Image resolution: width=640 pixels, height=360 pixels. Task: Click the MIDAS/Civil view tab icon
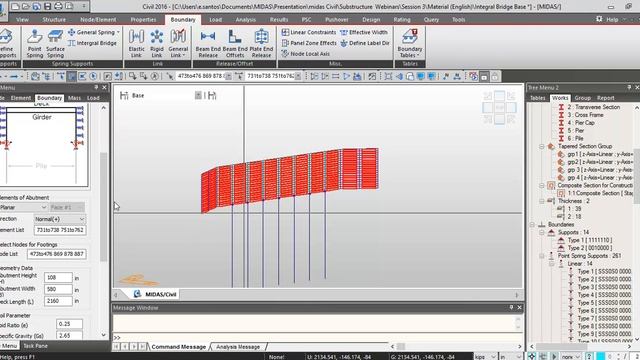point(138,294)
